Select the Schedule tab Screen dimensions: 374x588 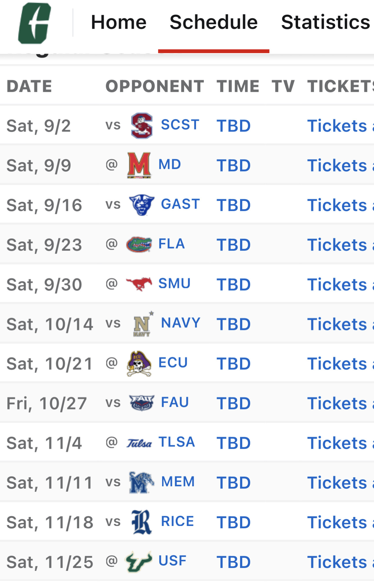213,22
